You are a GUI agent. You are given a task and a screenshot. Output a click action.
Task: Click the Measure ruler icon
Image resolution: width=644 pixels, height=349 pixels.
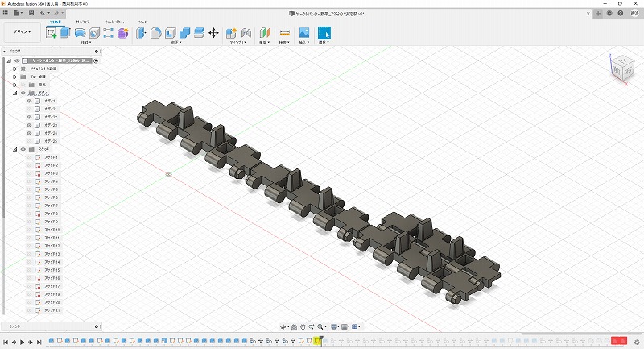click(x=284, y=33)
